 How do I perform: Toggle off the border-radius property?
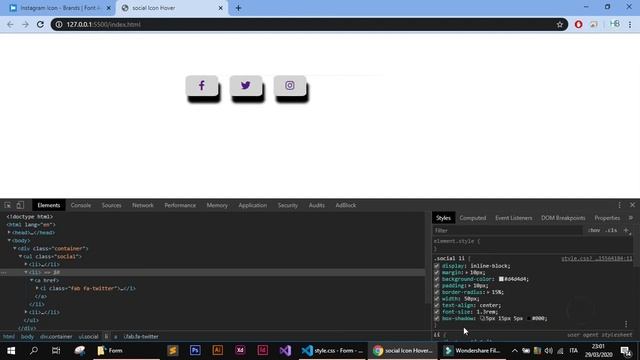(x=437, y=292)
